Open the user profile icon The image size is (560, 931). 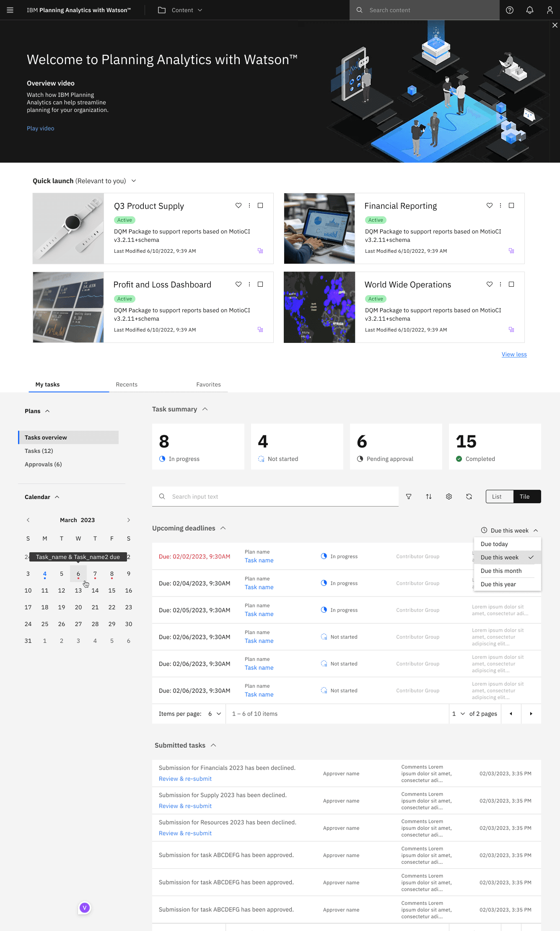tap(550, 10)
